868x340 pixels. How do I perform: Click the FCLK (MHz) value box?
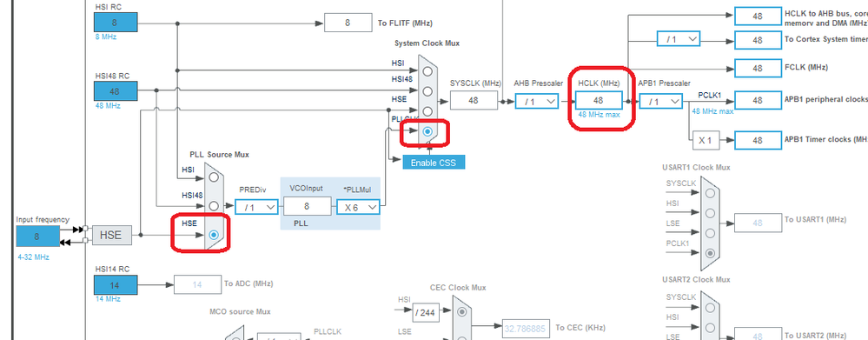(758, 68)
